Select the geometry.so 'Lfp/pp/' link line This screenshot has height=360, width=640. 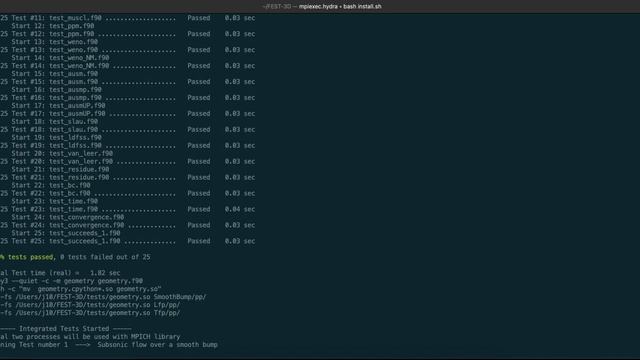[90, 305]
